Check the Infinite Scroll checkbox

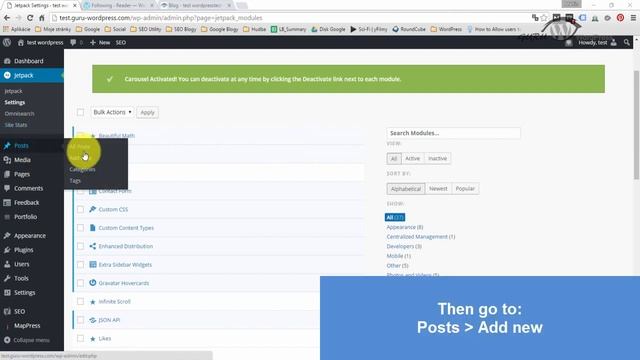[x=80, y=302]
